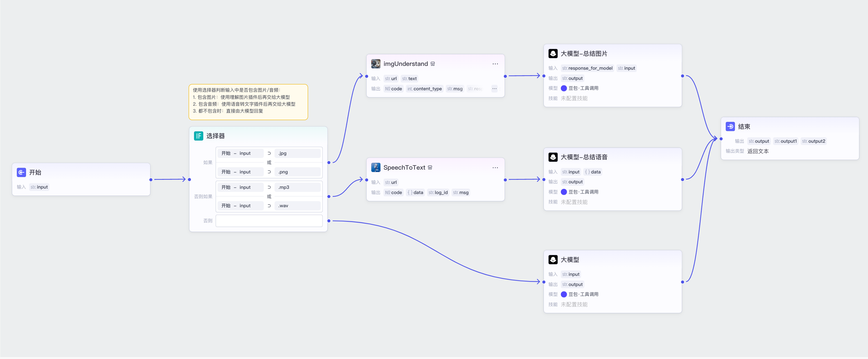Expand the hidden imgUnderstand output variables

pyautogui.click(x=494, y=89)
